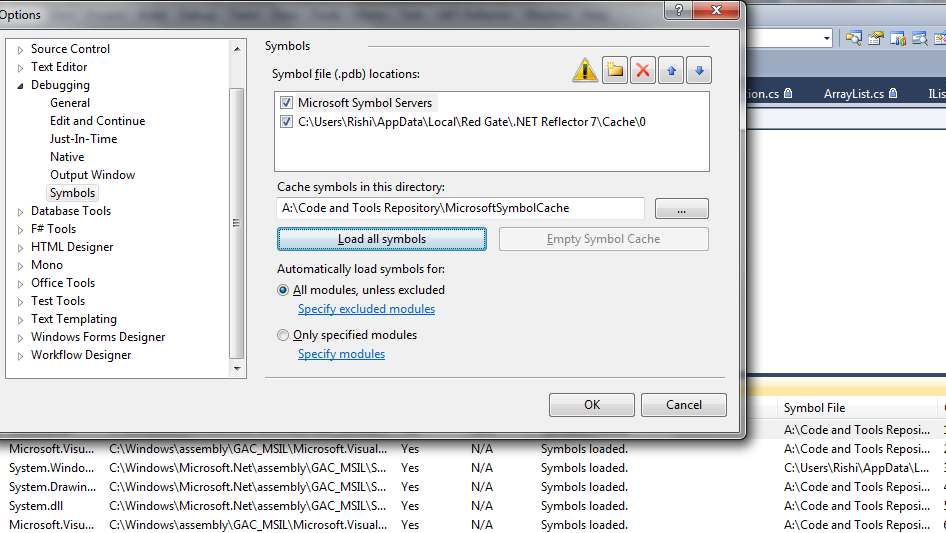Expand the Database Tools node

tap(20, 212)
